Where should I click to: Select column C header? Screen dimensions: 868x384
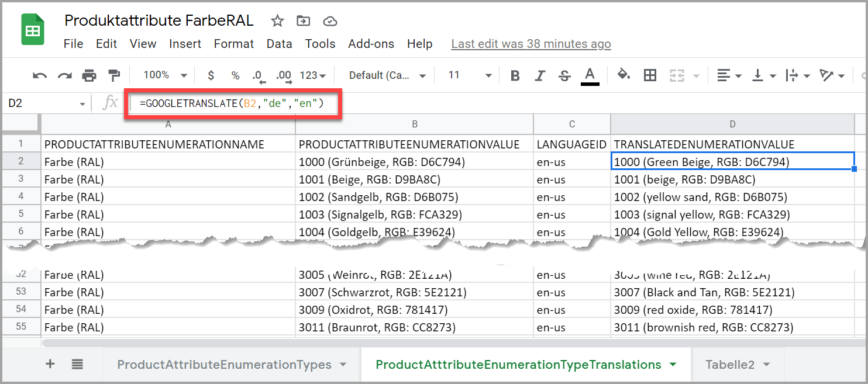(572, 124)
